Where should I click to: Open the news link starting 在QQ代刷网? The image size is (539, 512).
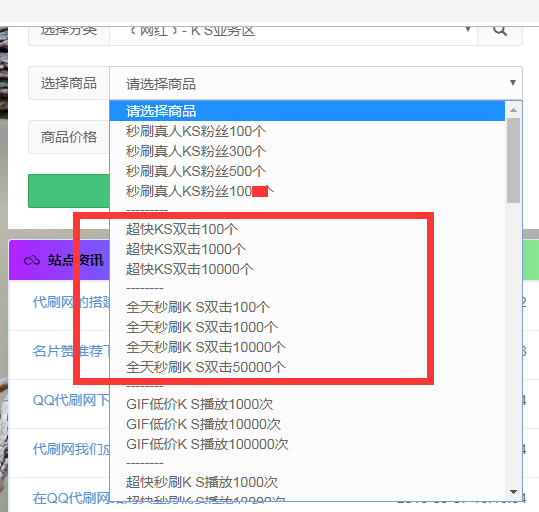point(71,498)
